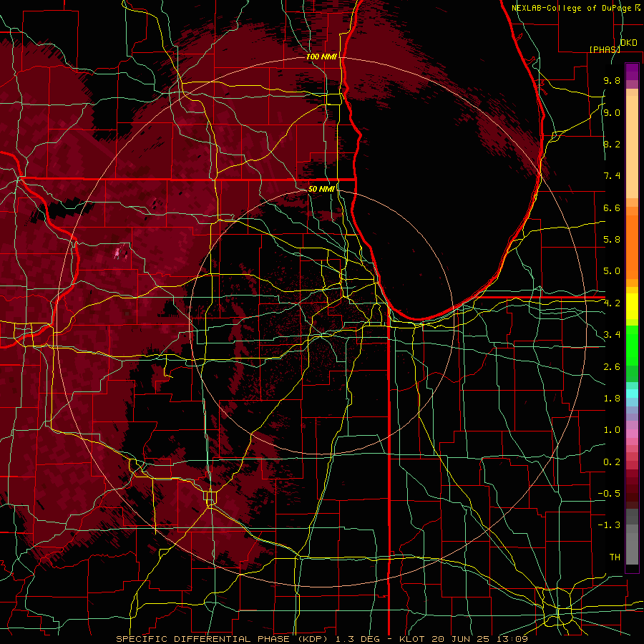Click the Specific Differential Phase (KDP) caption

221,639
